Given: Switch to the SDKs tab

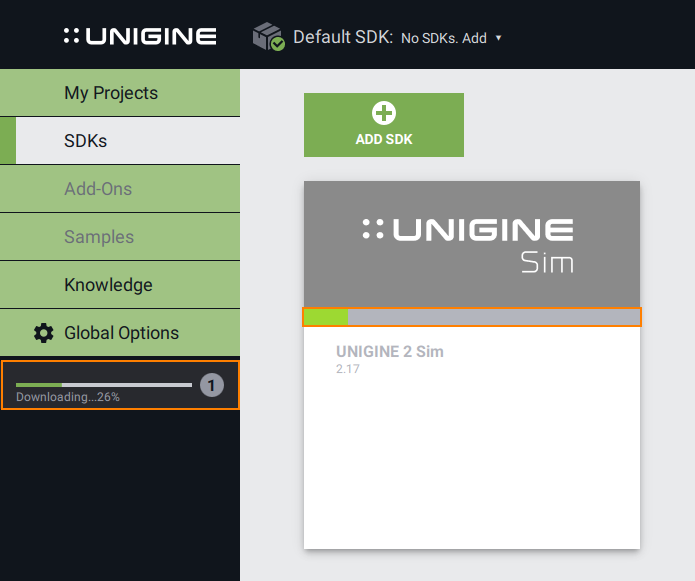Looking at the screenshot, I should [x=86, y=141].
